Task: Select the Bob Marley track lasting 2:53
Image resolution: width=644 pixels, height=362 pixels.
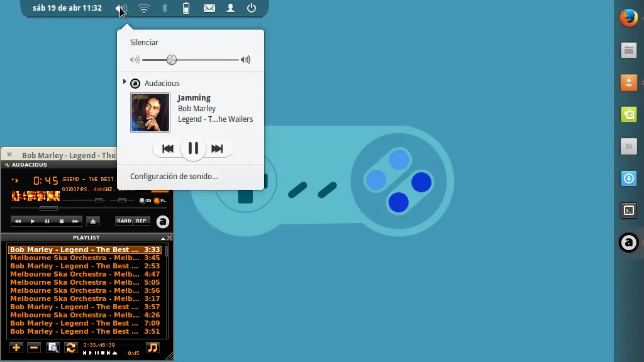Action: [85, 266]
